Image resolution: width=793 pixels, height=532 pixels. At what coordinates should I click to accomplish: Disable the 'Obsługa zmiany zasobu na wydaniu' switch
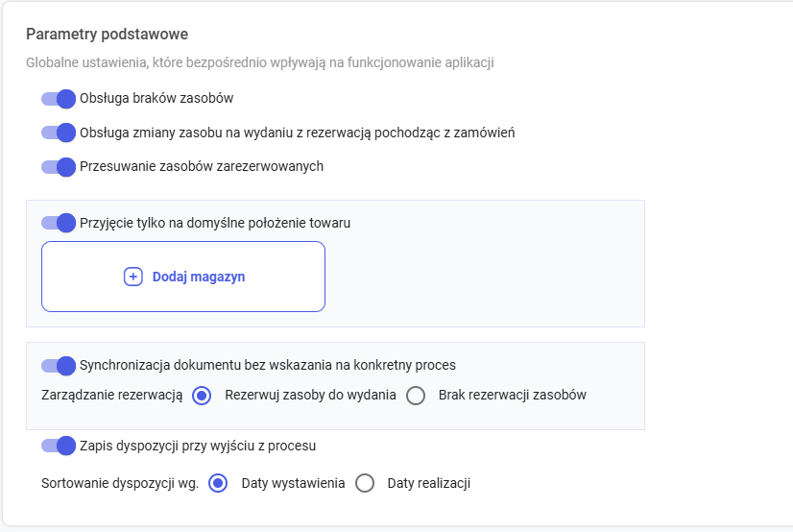point(59,133)
